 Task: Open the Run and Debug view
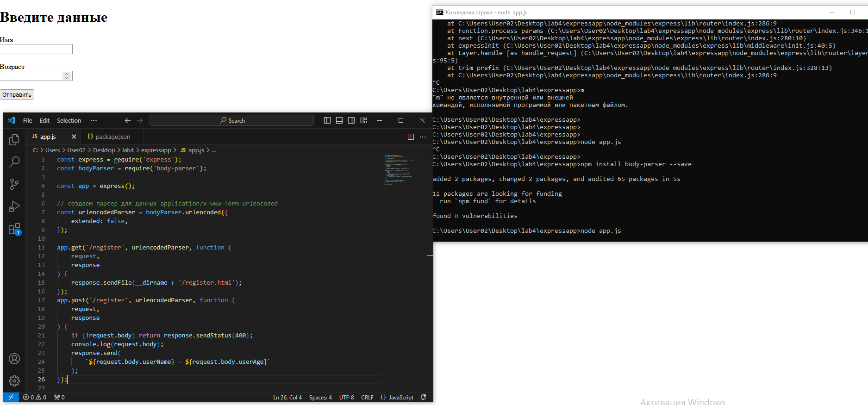(14, 206)
